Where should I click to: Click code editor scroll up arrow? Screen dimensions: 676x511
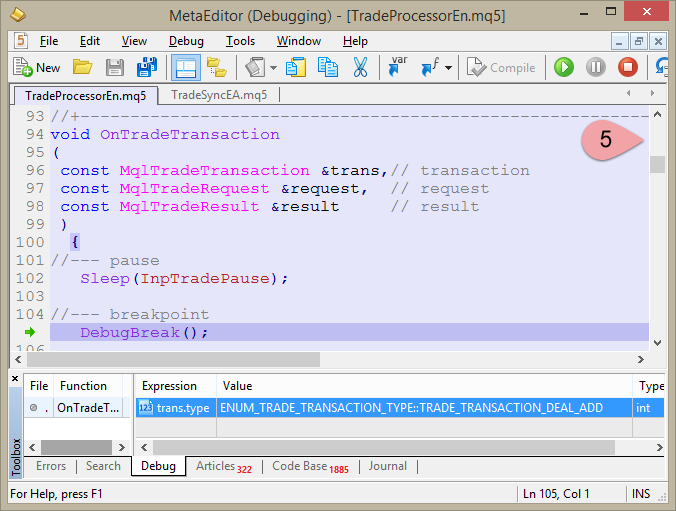click(657, 114)
